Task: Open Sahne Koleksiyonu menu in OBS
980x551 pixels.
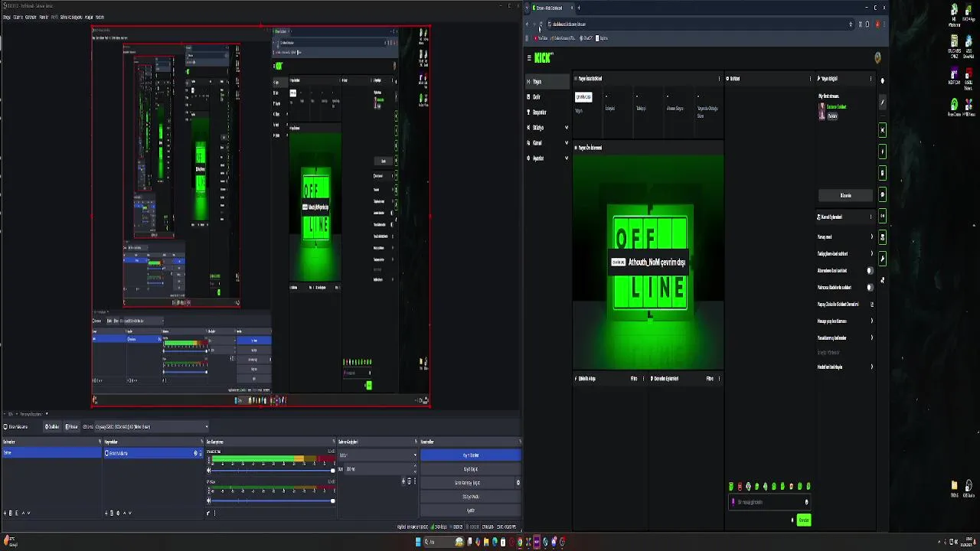Action: click(70, 17)
